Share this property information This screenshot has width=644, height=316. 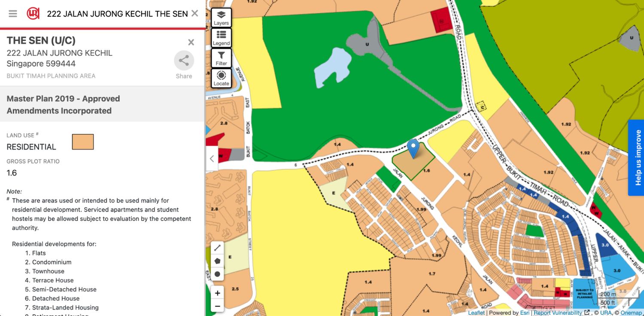(x=184, y=61)
